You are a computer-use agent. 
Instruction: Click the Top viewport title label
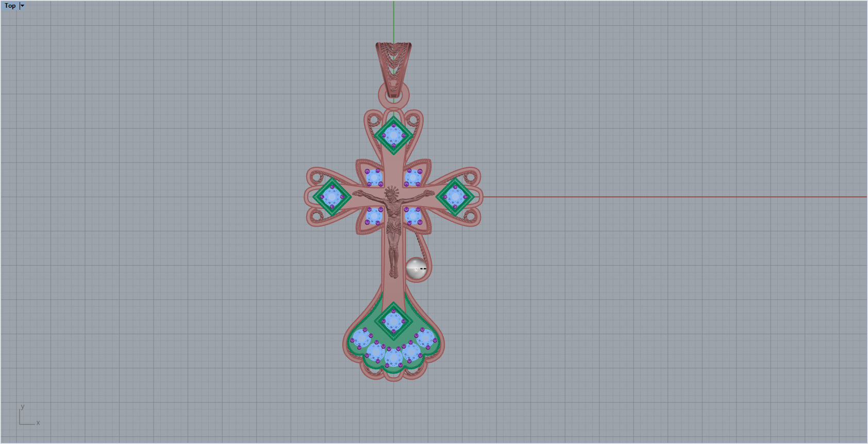coord(10,6)
